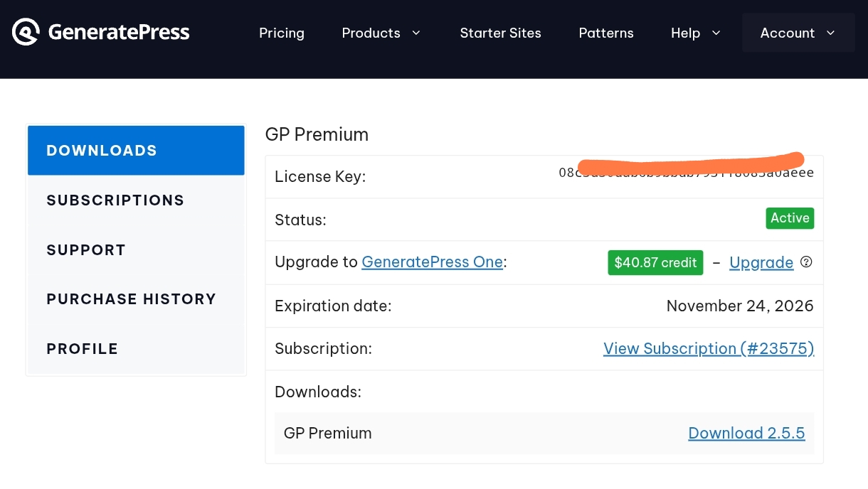Click the Upgrade link
Image resolution: width=868 pixels, height=489 pixels.
pyautogui.click(x=761, y=262)
